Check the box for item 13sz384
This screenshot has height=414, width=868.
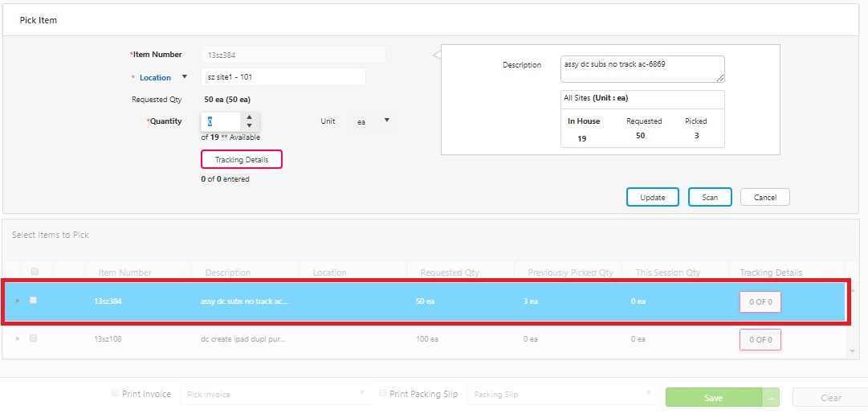[x=33, y=300]
